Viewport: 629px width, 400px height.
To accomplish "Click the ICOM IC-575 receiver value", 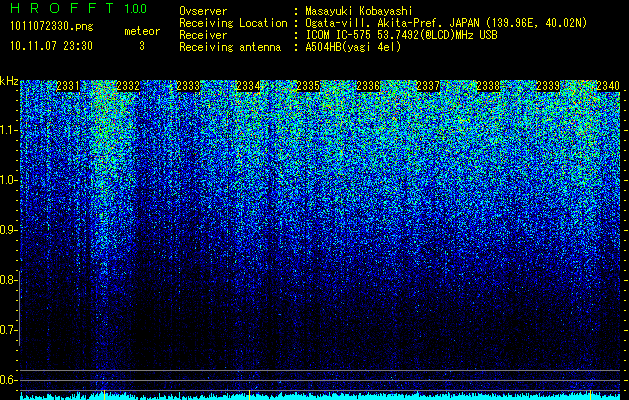I will pyautogui.click(x=402, y=35).
